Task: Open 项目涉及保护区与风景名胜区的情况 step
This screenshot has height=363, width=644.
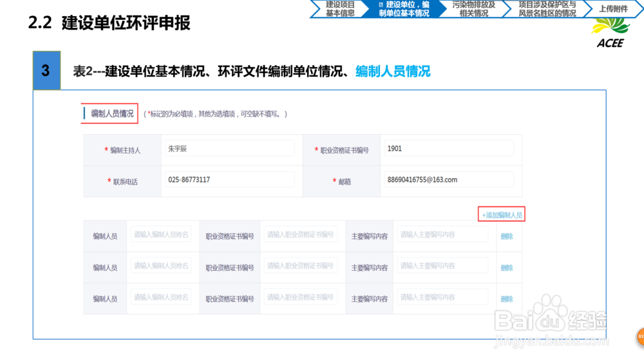Action: tap(547, 8)
